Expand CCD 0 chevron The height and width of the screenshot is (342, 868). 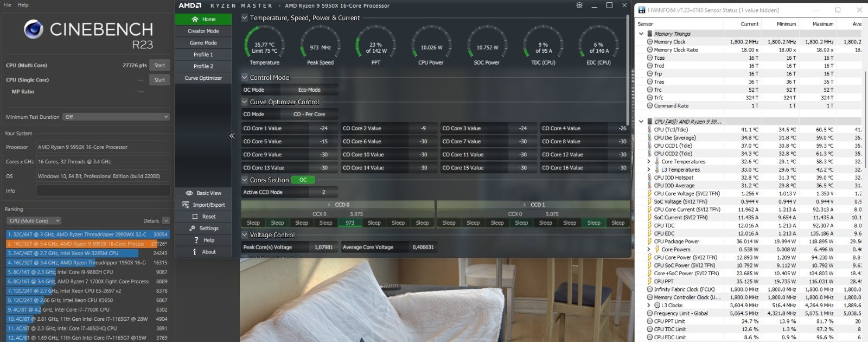[x=329, y=205]
